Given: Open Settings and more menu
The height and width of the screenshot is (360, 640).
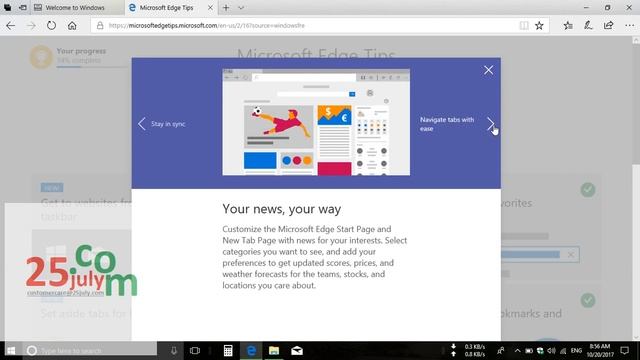Looking at the screenshot, I should pyautogui.click(x=629, y=26).
